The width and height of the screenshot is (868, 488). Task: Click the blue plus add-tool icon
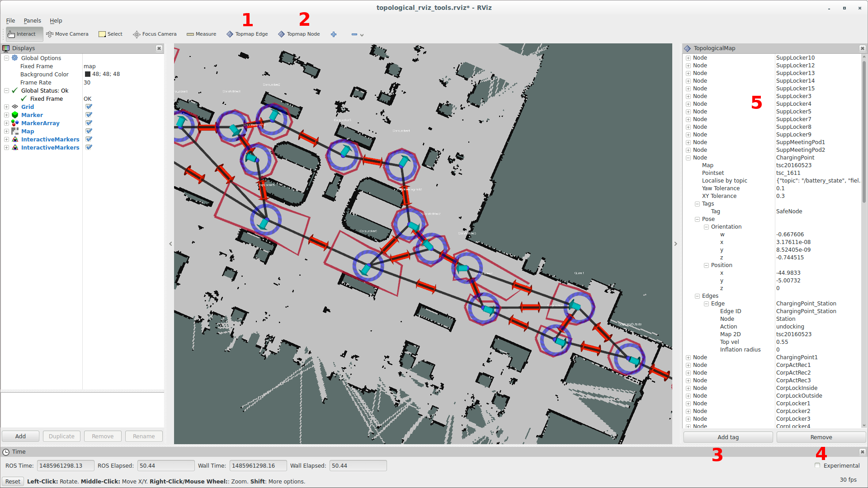pyautogui.click(x=334, y=34)
